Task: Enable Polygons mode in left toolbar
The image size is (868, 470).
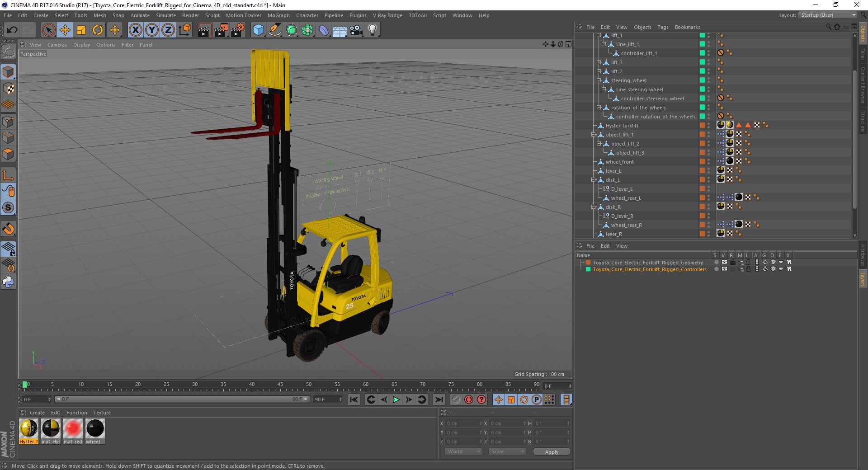Action: point(8,154)
